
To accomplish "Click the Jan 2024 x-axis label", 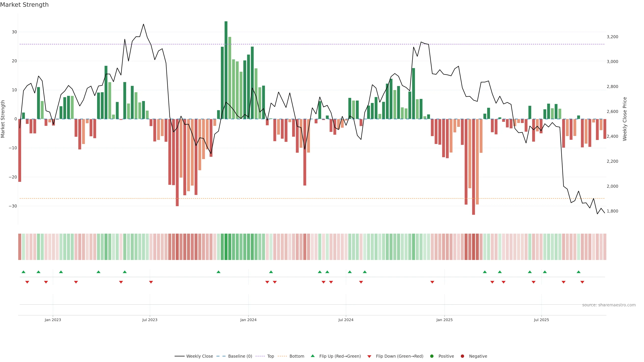I will click(x=248, y=320).
